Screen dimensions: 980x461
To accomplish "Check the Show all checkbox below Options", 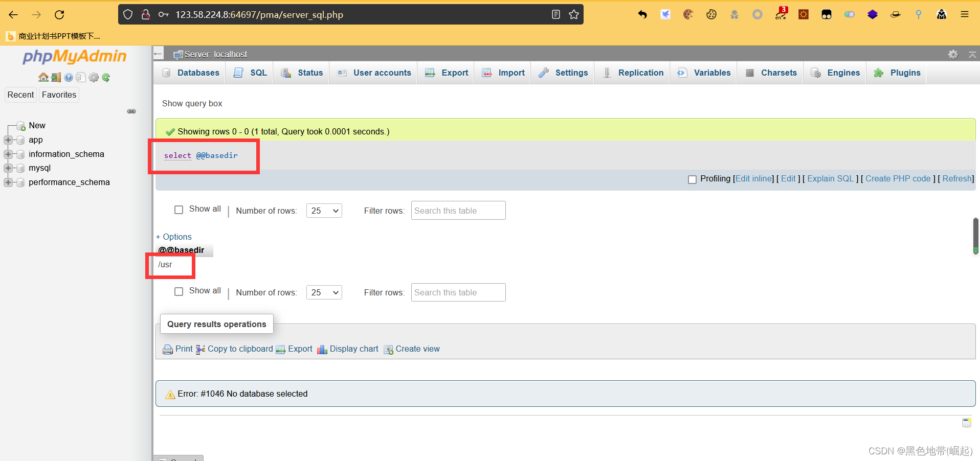I will tap(179, 291).
